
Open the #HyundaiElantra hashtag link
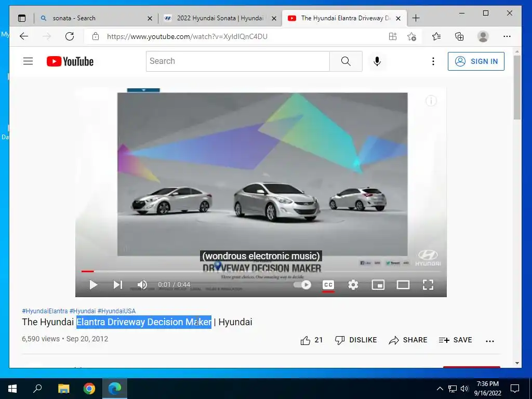[x=45, y=311]
